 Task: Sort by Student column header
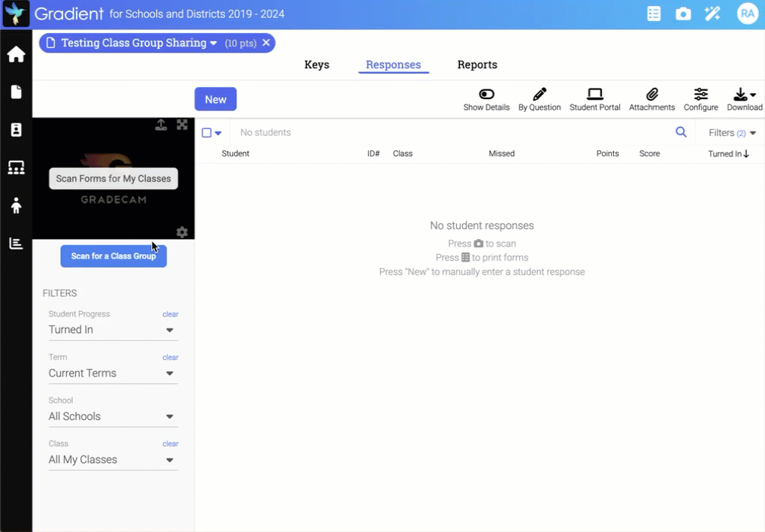pyautogui.click(x=235, y=153)
